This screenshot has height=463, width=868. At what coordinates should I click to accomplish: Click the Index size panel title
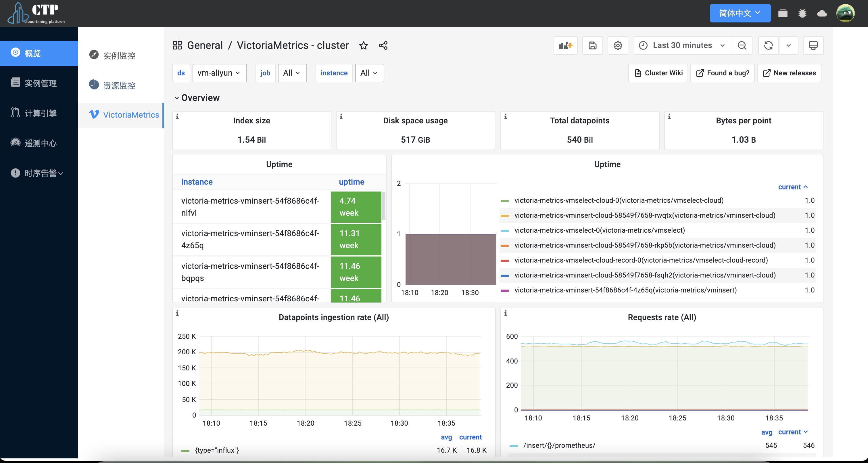click(x=252, y=121)
